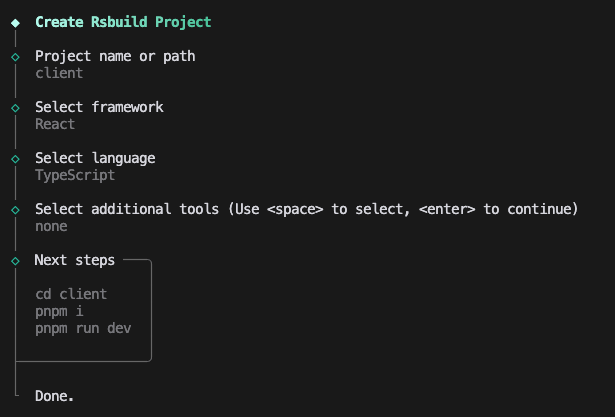This screenshot has width=615, height=417.
Task: Click the none answer for additional tools
Action: [x=51, y=226]
